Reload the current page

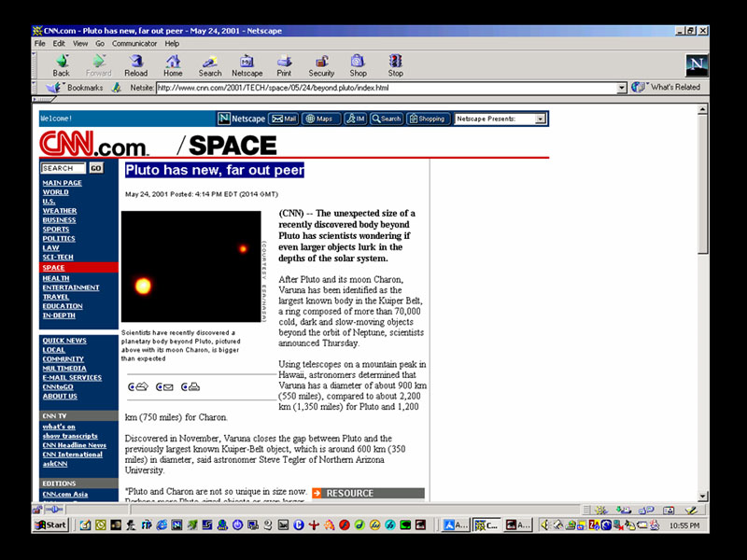135,64
